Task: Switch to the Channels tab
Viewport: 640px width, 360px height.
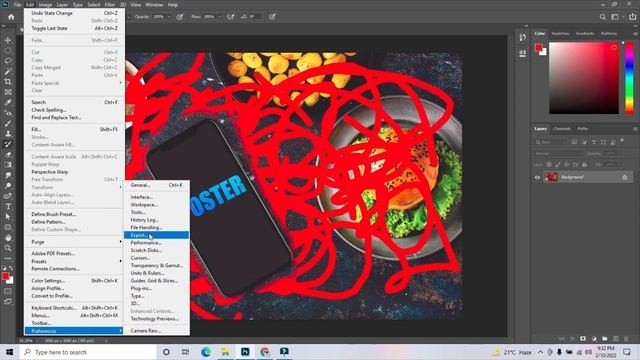Action: pyautogui.click(x=562, y=129)
